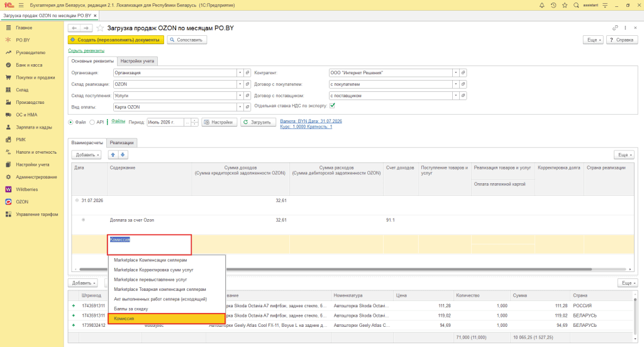Image resolution: width=644 pixels, height=347 pixels.
Task: Expand Склад реализации dropdown arrow
Action: pos(240,84)
